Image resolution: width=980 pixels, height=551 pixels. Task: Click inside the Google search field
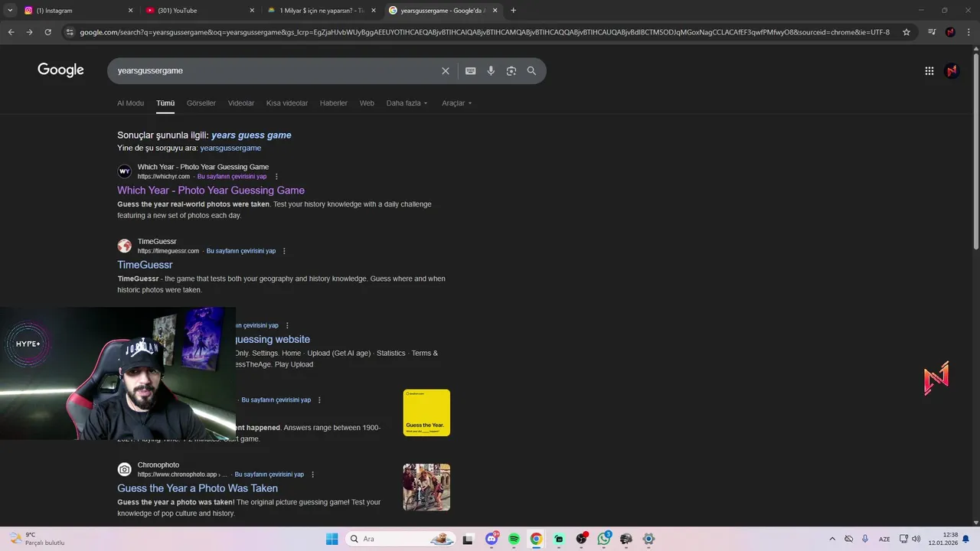[x=276, y=70]
